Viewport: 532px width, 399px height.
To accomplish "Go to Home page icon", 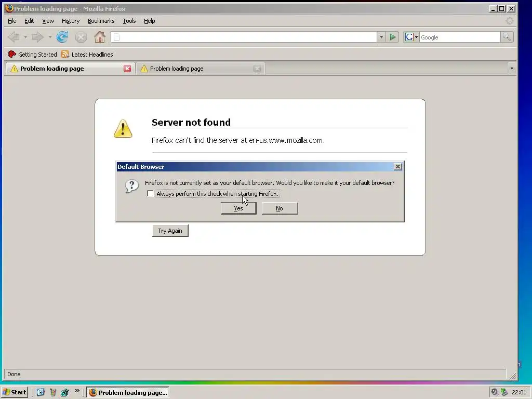I will coord(100,37).
